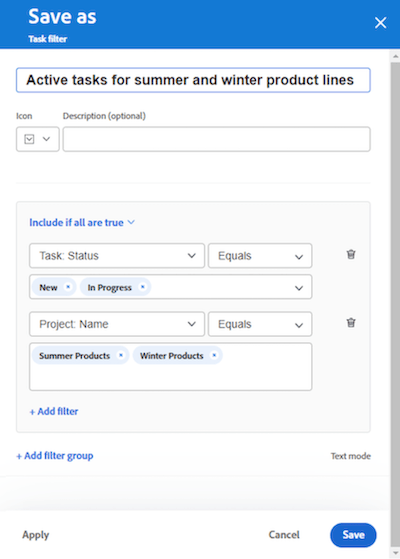Click the Cancel button

point(284,535)
